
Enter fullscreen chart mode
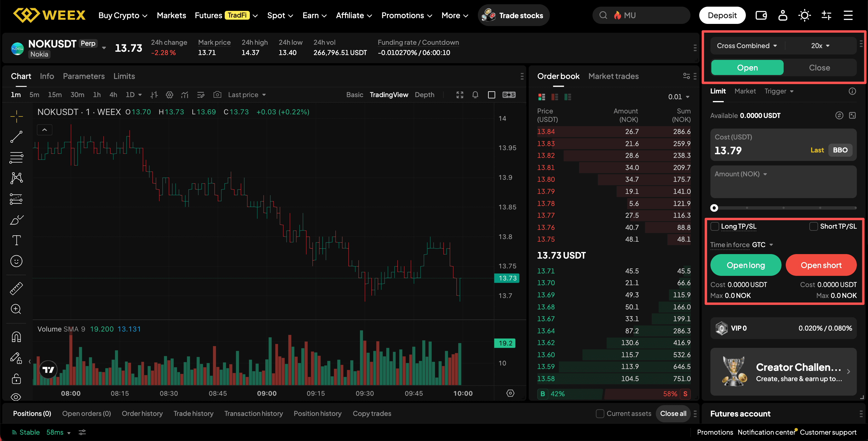[x=460, y=95]
